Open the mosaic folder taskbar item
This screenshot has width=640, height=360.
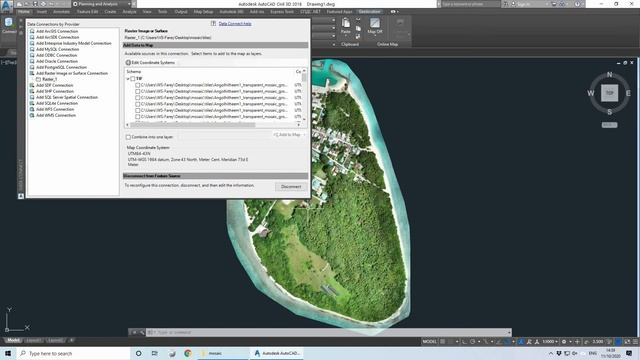[x=222, y=353]
